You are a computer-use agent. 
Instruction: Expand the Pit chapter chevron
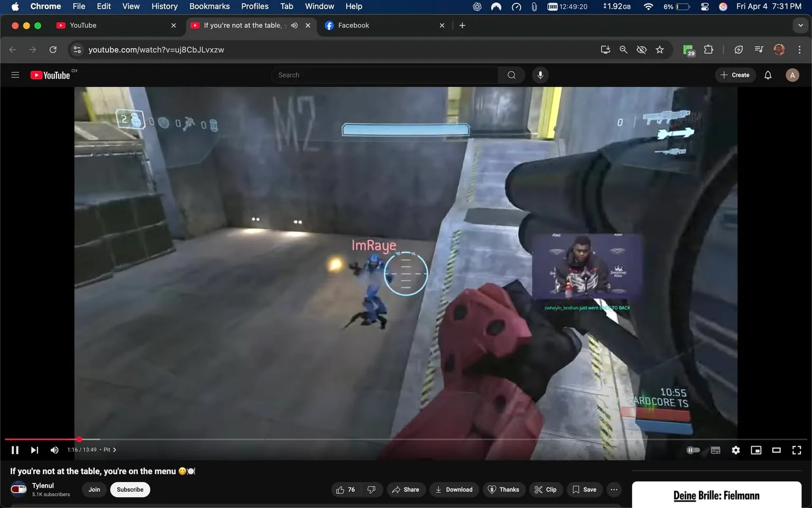coord(115,449)
